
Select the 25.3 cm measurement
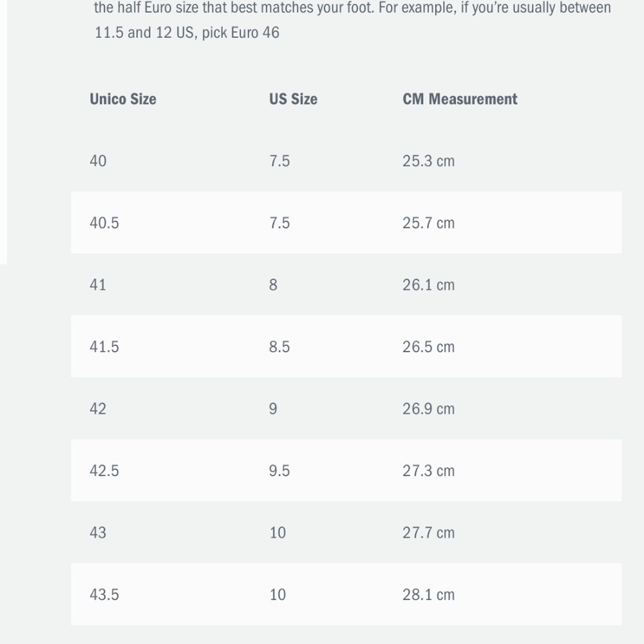click(x=428, y=161)
